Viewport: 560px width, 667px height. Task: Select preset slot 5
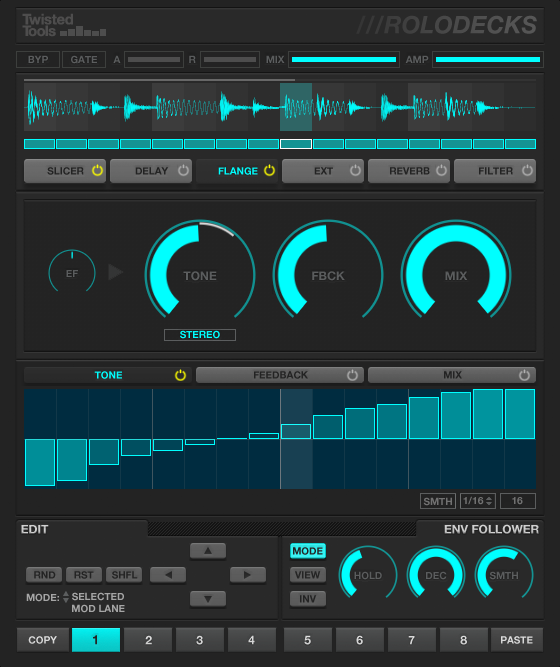(307, 640)
